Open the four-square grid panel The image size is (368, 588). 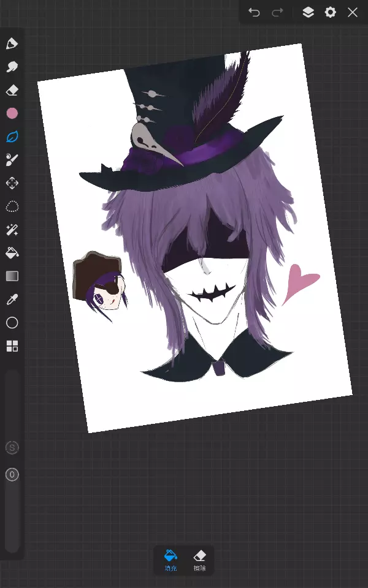(12, 346)
